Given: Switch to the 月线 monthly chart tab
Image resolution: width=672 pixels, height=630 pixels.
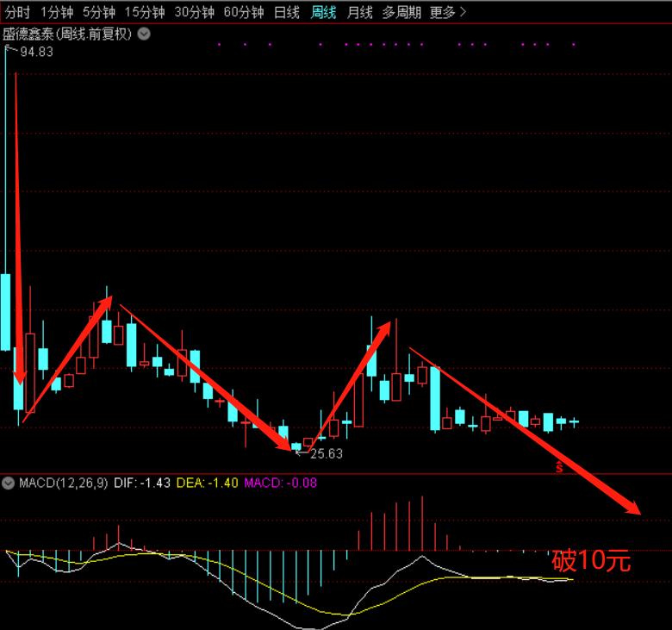Looking at the screenshot, I should pos(359,12).
